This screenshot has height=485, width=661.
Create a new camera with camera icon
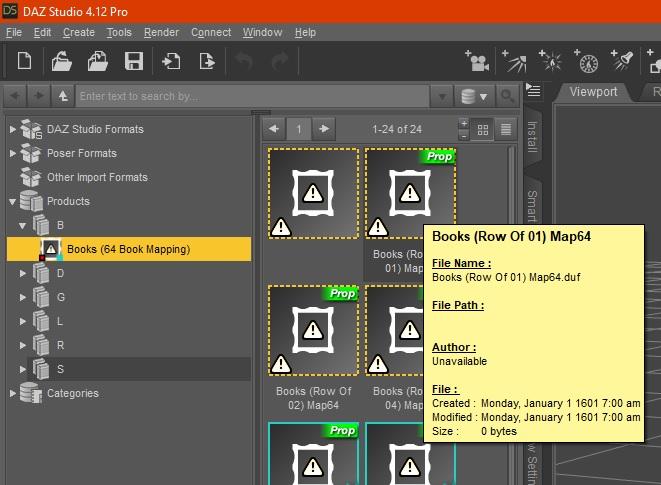point(477,61)
